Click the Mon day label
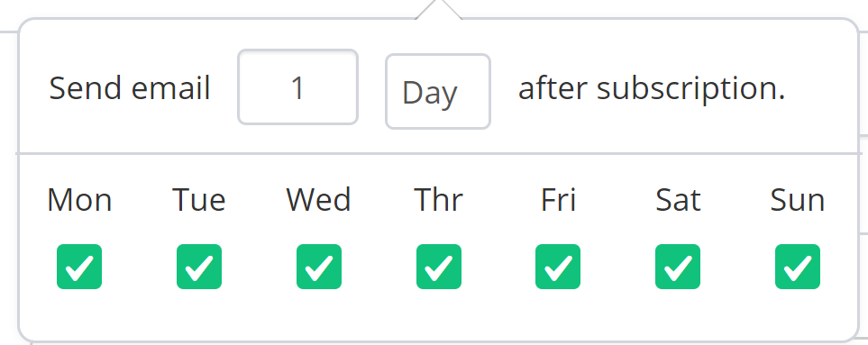 79,200
